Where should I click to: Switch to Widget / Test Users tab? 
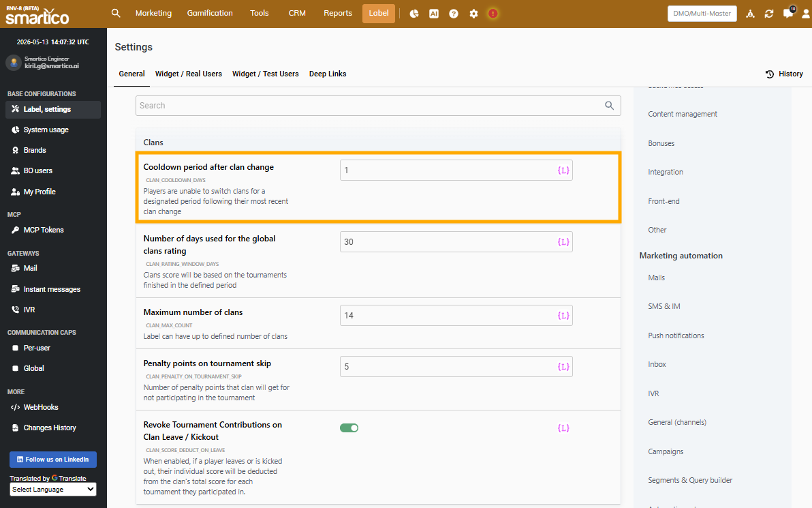pos(265,74)
